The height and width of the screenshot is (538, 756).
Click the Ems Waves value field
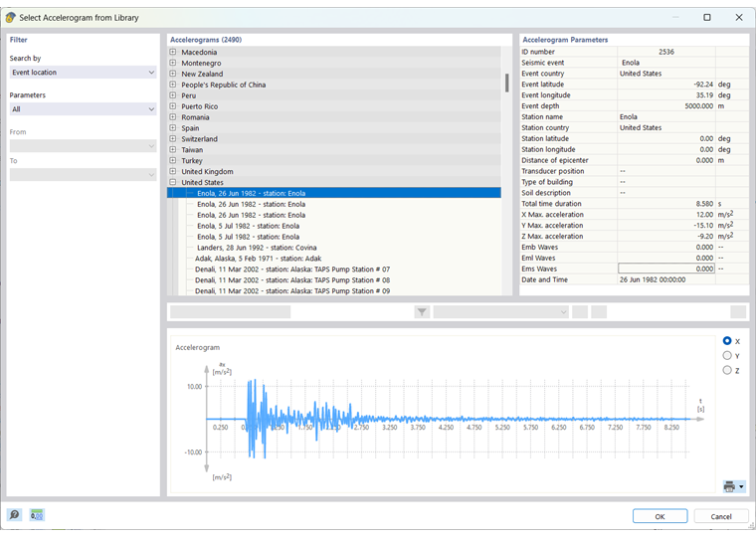click(x=665, y=269)
